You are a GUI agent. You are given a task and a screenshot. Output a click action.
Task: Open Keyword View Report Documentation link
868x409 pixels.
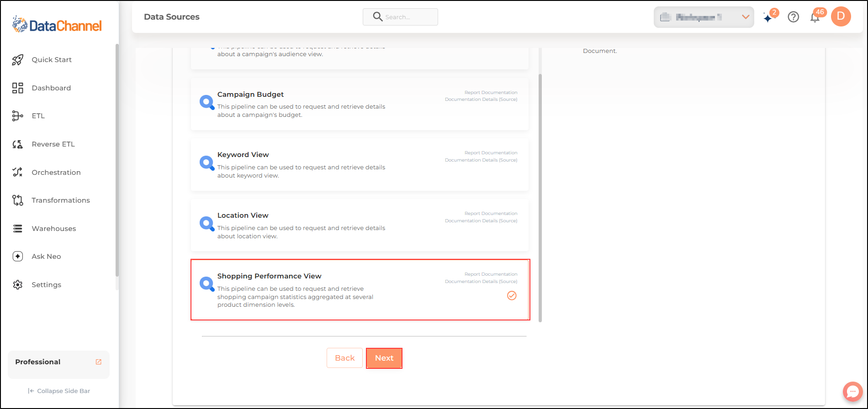tap(491, 153)
